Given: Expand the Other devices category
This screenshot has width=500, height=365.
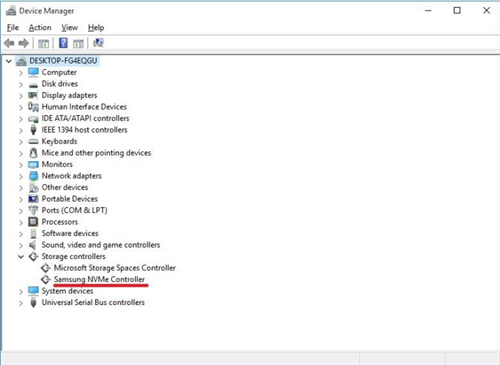Looking at the screenshot, I should [21, 188].
